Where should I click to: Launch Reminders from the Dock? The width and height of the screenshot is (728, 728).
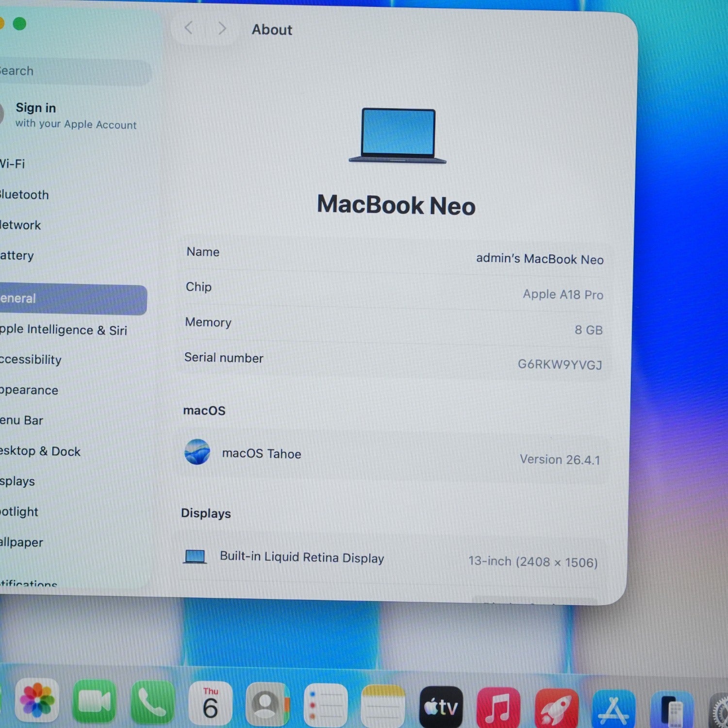326,706
